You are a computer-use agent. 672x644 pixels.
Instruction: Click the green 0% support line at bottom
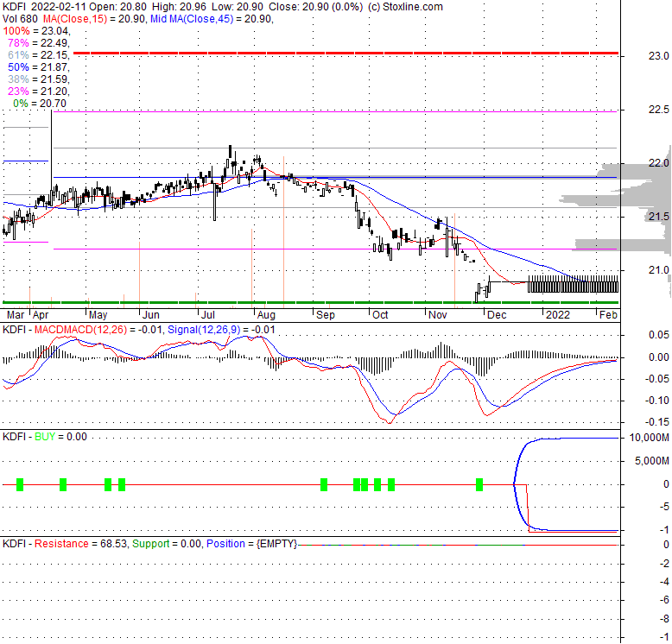coord(311,303)
